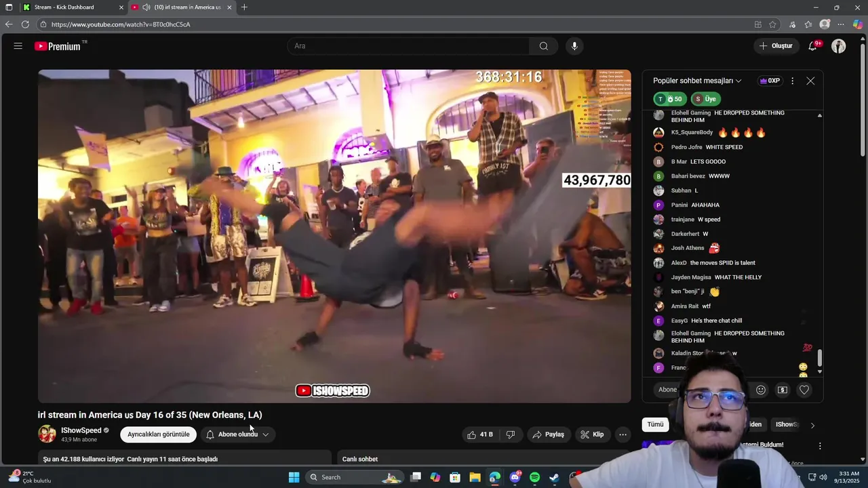Click the chat message 'WHAT THE HELLY'
The image size is (868, 488).
tap(738, 277)
